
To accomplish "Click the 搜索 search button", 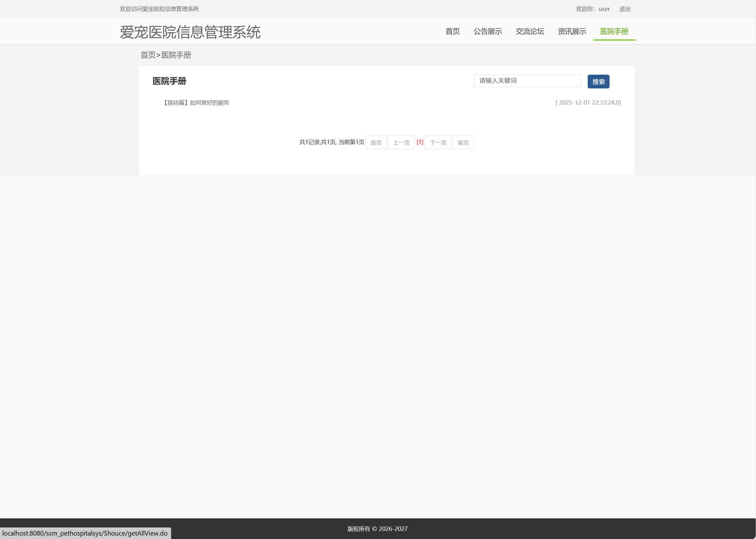I will pyautogui.click(x=598, y=81).
